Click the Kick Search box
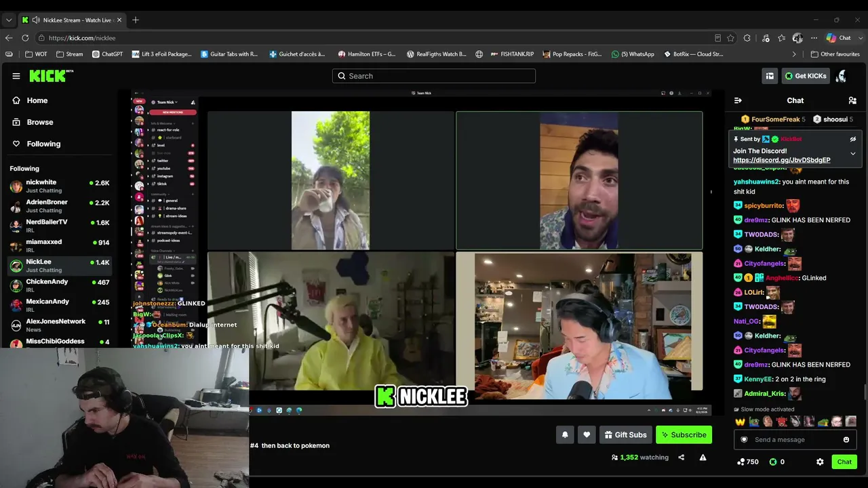868x488 pixels. click(x=434, y=76)
